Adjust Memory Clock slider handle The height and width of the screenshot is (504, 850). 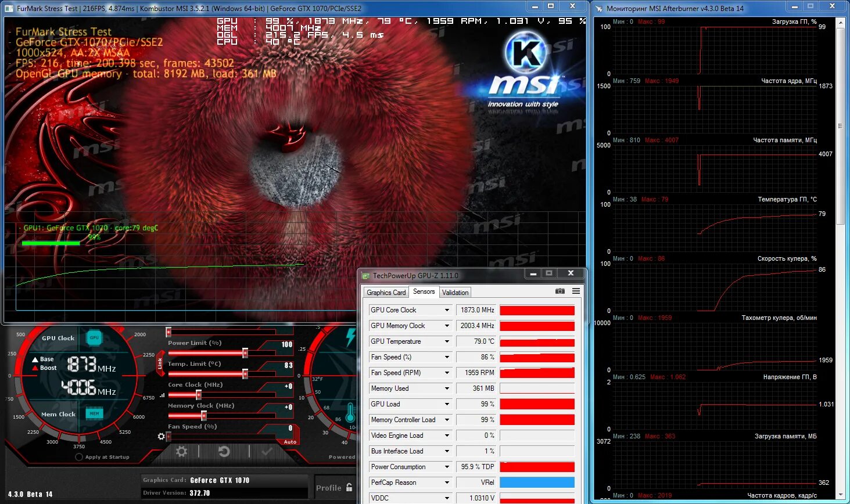(203, 416)
